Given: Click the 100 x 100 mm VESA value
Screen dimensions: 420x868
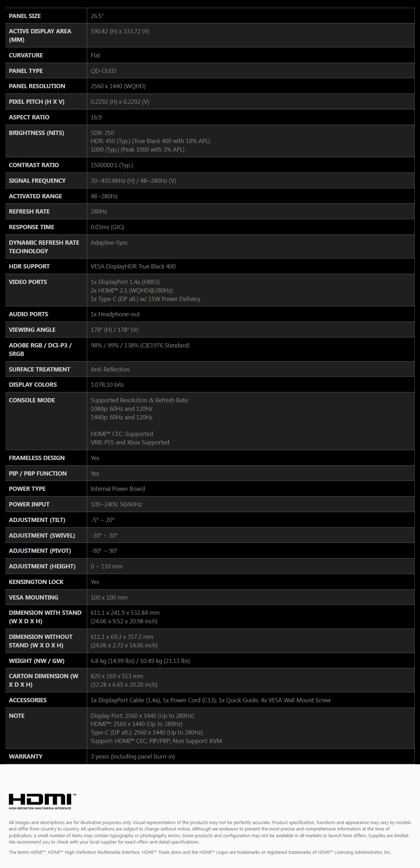Looking at the screenshot, I should [109, 597].
